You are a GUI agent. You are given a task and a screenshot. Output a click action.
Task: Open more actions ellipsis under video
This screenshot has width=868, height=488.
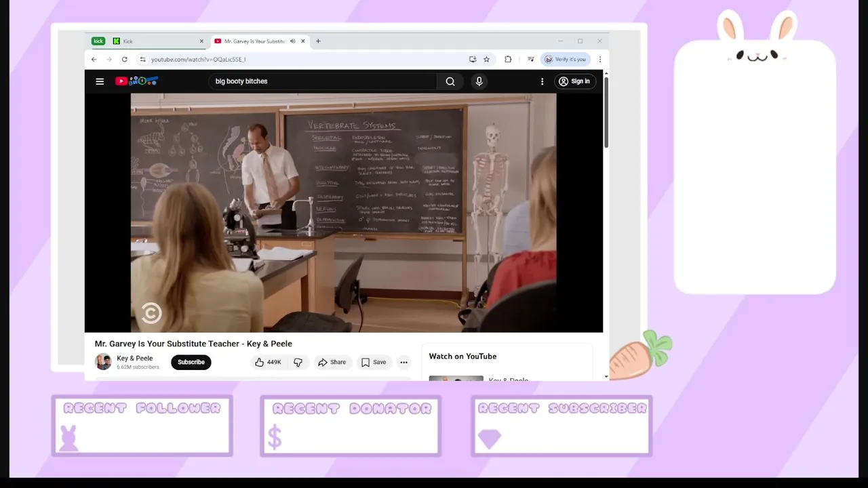403,362
